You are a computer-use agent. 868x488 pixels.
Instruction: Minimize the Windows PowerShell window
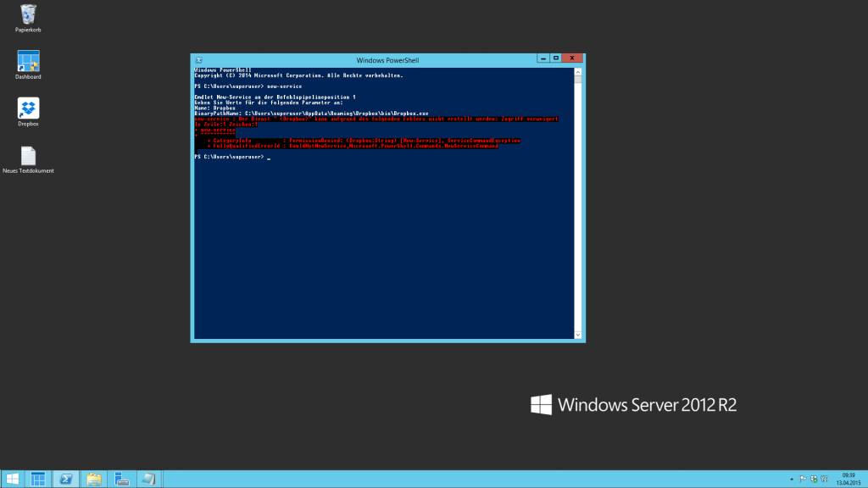point(543,58)
